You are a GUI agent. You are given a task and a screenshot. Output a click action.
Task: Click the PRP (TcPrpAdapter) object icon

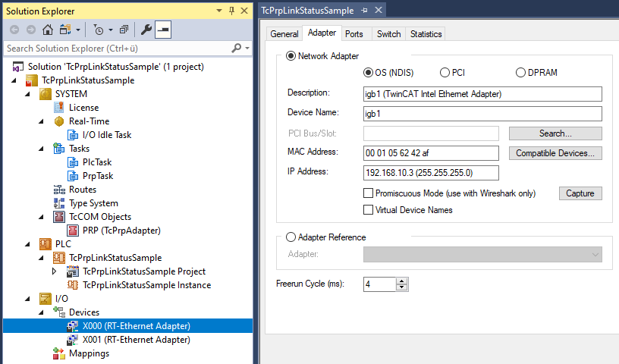tap(73, 231)
